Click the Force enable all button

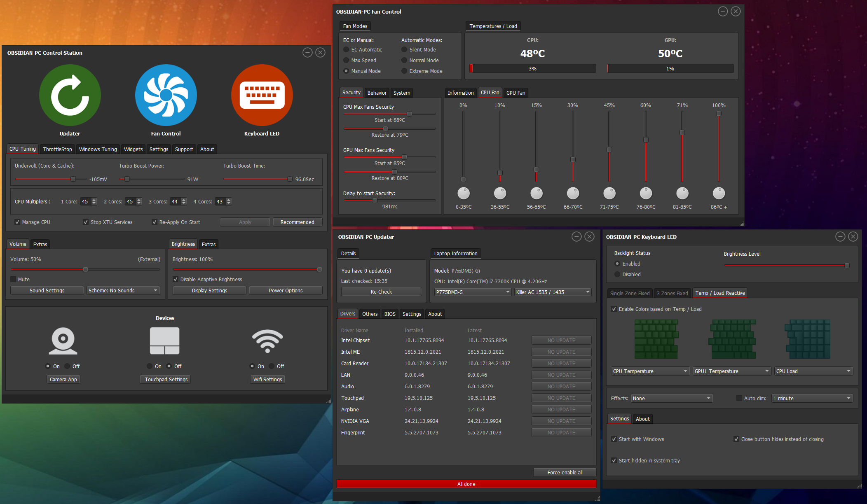(x=565, y=472)
